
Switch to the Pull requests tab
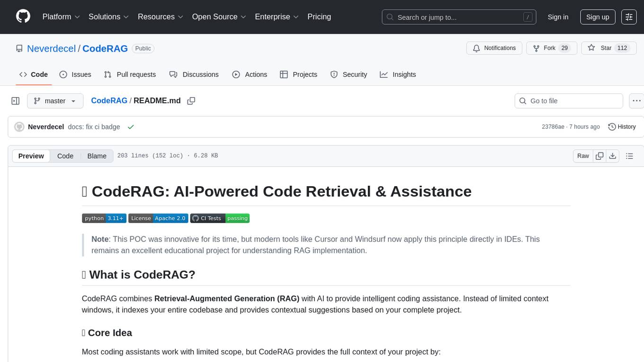(130, 74)
